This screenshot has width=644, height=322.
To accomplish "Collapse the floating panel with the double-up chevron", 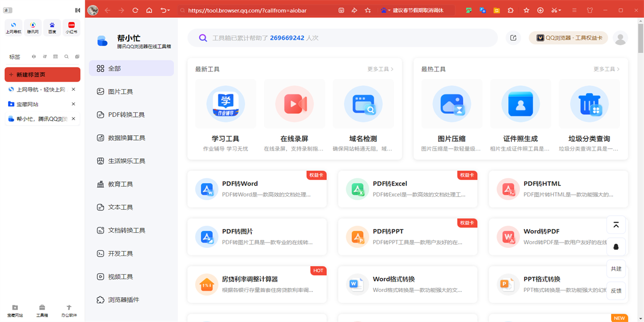I will pos(616,225).
